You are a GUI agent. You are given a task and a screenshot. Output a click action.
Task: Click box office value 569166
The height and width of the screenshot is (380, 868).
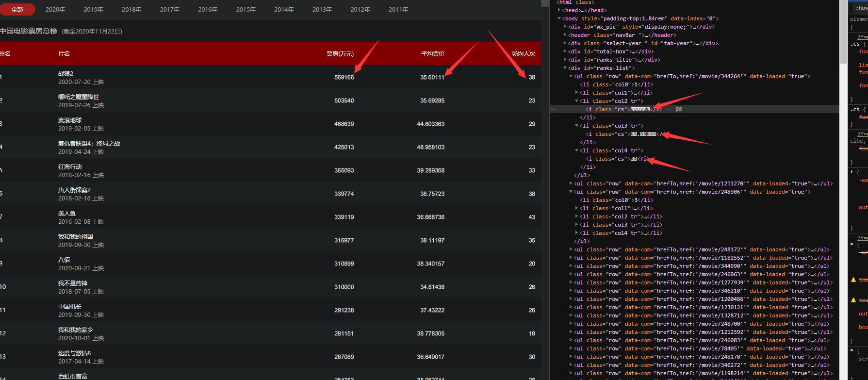point(344,77)
